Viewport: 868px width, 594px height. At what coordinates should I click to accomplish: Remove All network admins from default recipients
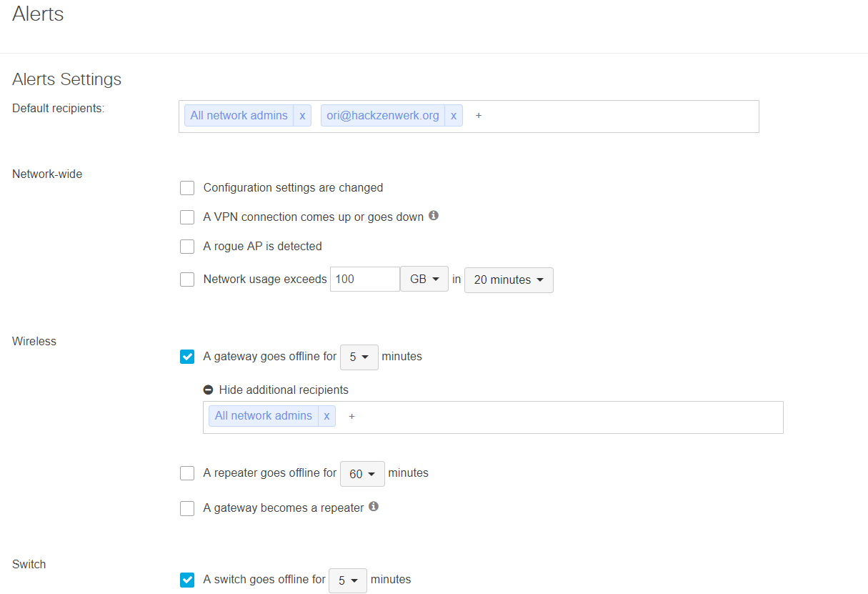(x=302, y=116)
